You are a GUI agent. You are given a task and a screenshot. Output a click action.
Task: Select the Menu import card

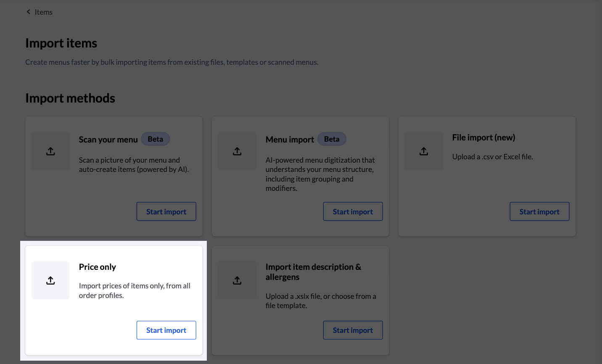300,176
